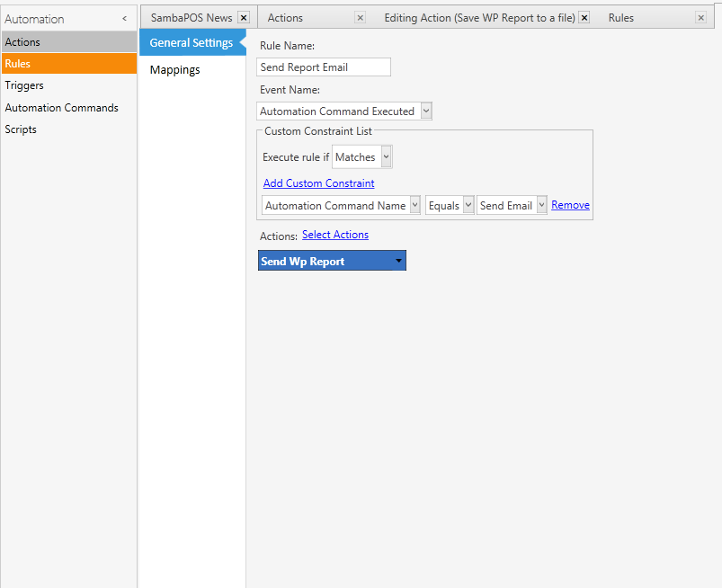Open Scripts in the Automation sidebar

[x=21, y=129]
